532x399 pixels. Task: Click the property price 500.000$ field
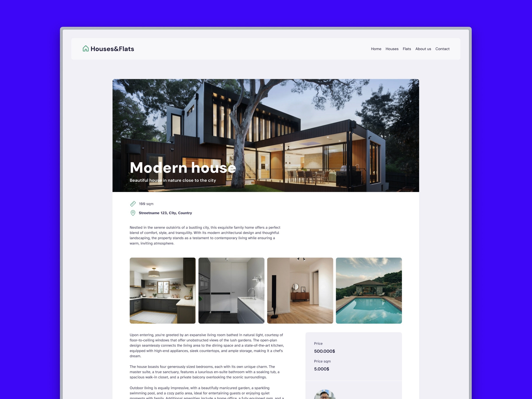coord(325,351)
